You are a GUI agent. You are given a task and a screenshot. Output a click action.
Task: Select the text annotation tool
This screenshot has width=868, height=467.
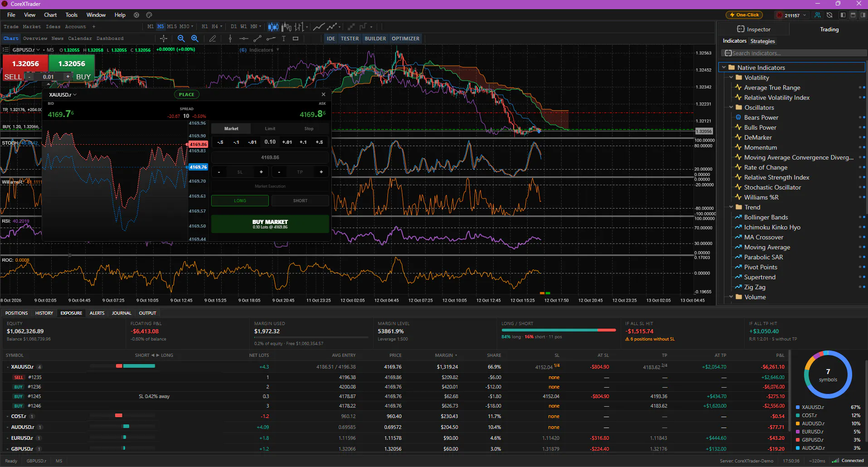[284, 39]
